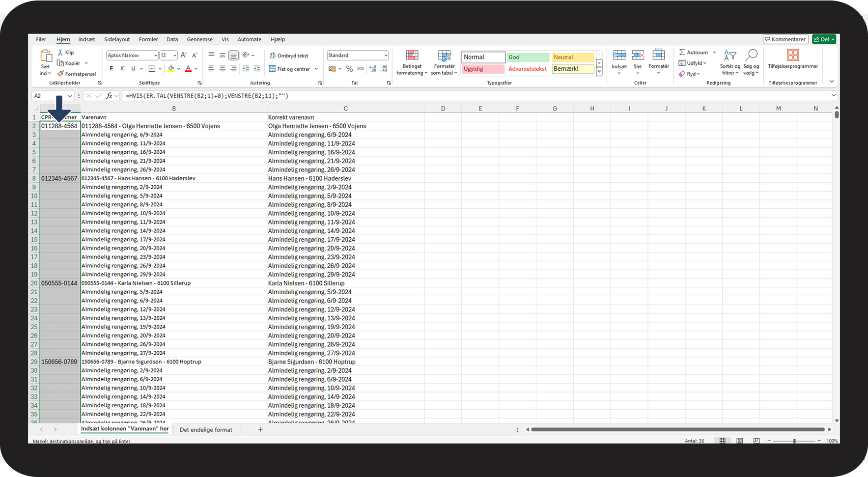Screen dimensions: 868x477
Task: Click the Formatpensel brush icon
Action: tap(60, 74)
